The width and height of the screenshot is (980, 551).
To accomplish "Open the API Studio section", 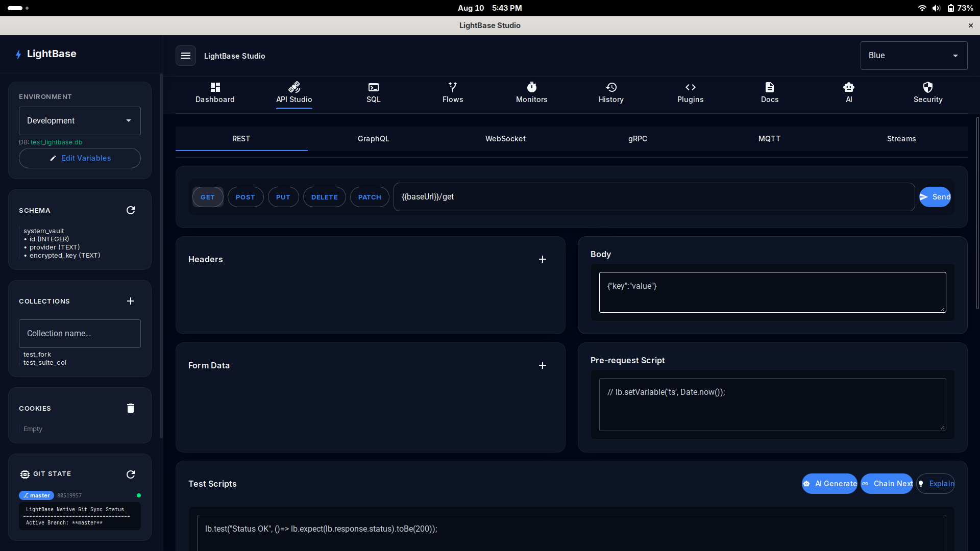I will click(x=294, y=93).
